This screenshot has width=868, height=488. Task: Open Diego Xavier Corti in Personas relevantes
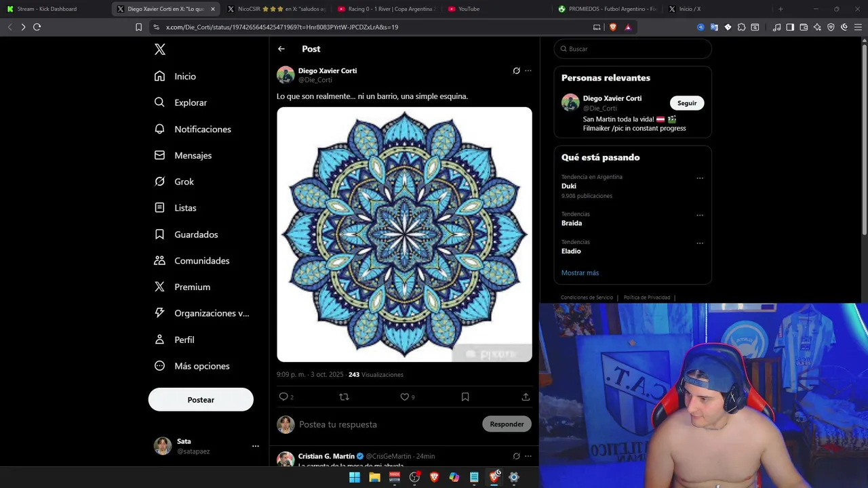tap(612, 98)
